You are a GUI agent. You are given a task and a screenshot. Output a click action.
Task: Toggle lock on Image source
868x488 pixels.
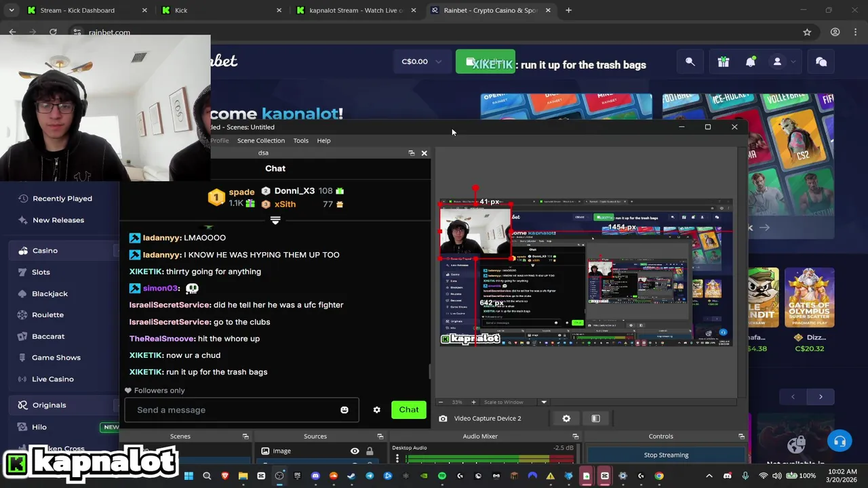(370, 451)
